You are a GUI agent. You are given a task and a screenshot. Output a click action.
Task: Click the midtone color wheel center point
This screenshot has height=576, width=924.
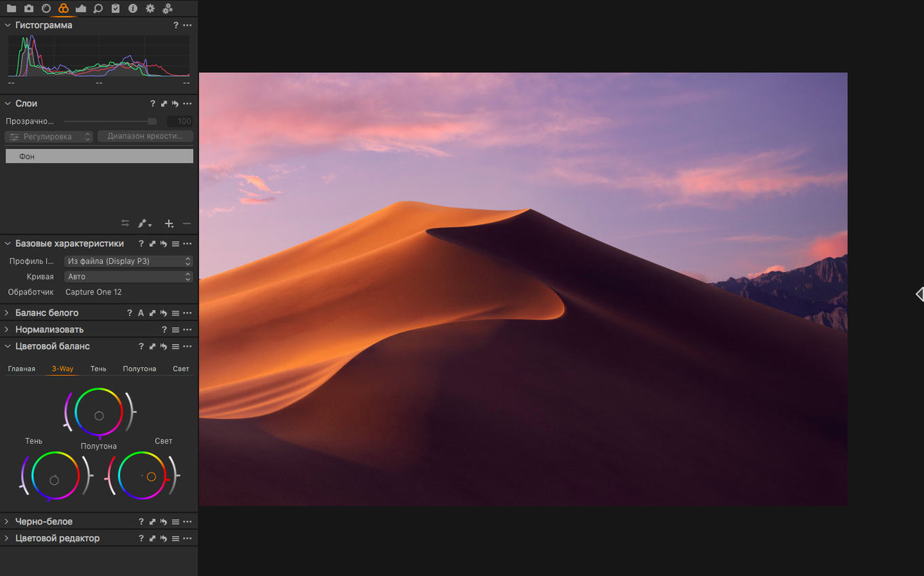(99, 416)
